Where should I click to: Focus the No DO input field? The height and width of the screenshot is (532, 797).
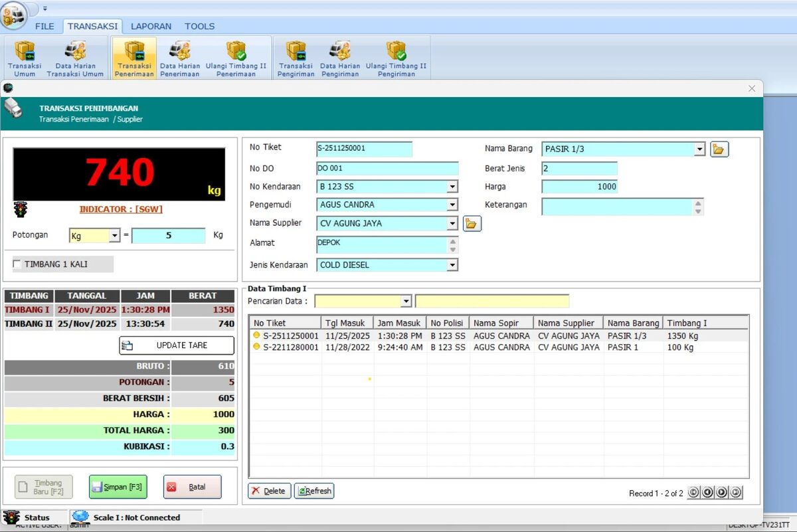tap(387, 169)
